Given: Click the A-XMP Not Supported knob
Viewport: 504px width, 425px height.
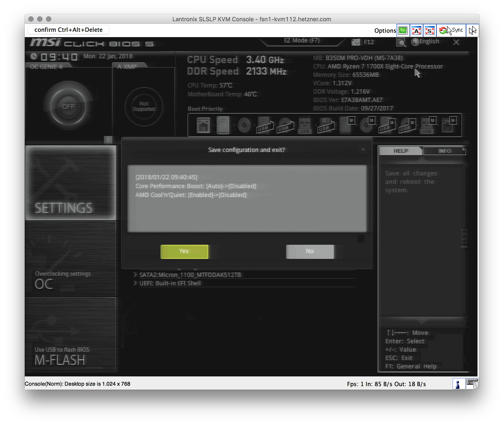Looking at the screenshot, I should (144, 106).
